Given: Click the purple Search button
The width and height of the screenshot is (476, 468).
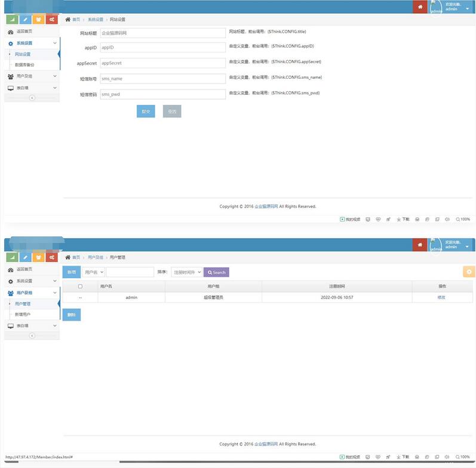Looking at the screenshot, I should [216, 272].
